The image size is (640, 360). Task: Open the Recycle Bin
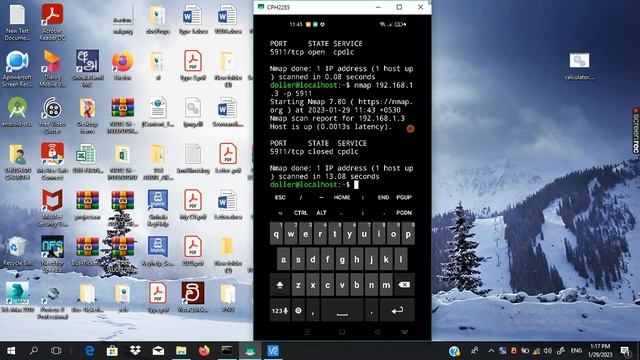(x=17, y=251)
